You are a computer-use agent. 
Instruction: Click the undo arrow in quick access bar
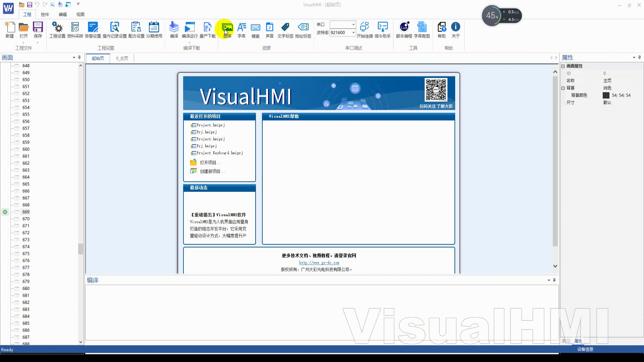pyautogui.click(x=37, y=4)
